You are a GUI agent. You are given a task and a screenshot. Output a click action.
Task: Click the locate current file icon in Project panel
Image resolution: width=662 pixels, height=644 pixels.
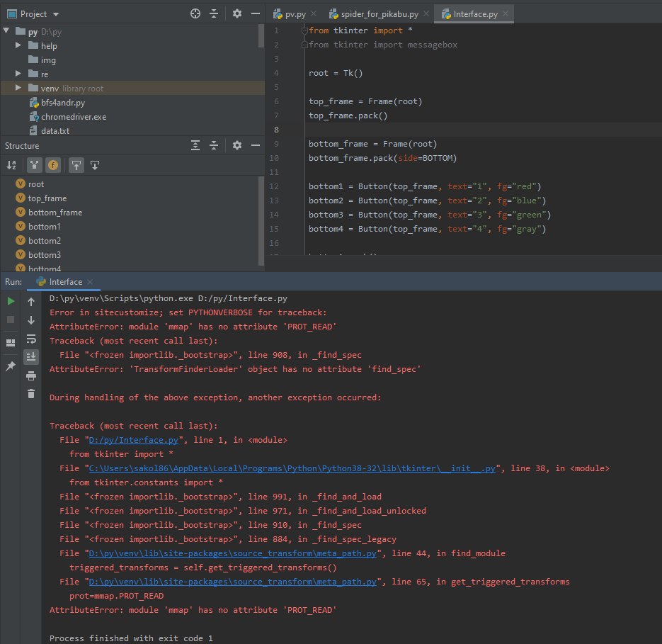point(195,13)
